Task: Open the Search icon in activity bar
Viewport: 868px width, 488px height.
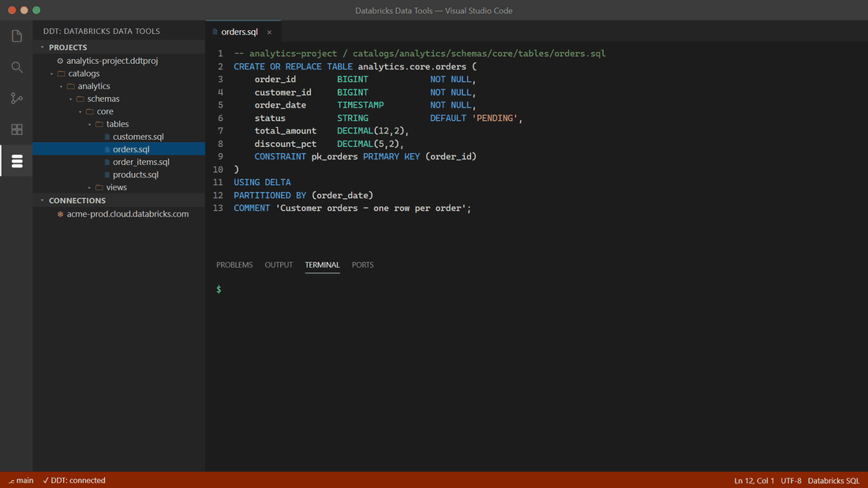Action: (x=17, y=67)
